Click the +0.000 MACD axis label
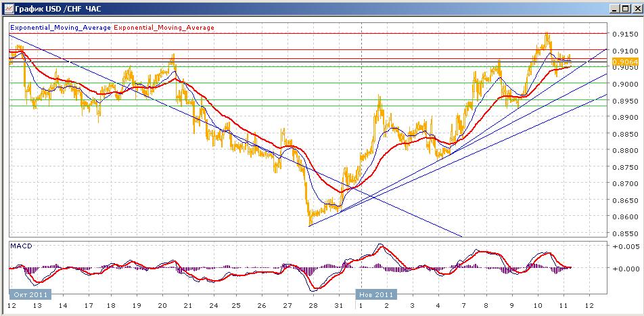The width and height of the screenshot is (644, 316). [627, 269]
